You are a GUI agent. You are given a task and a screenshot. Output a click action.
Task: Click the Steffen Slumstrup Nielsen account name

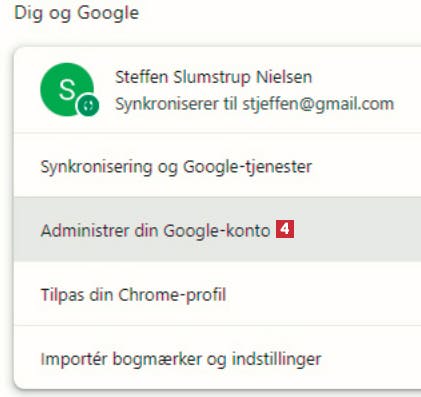click(213, 77)
